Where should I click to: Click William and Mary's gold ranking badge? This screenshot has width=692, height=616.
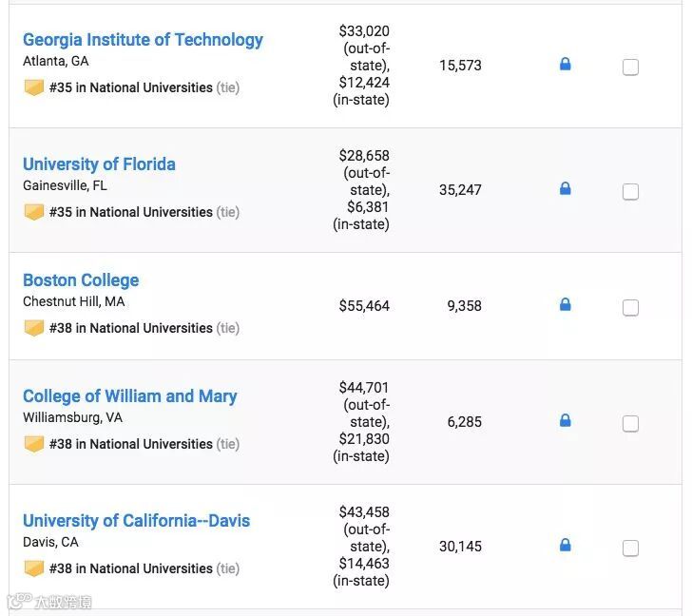click(x=34, y=444)
